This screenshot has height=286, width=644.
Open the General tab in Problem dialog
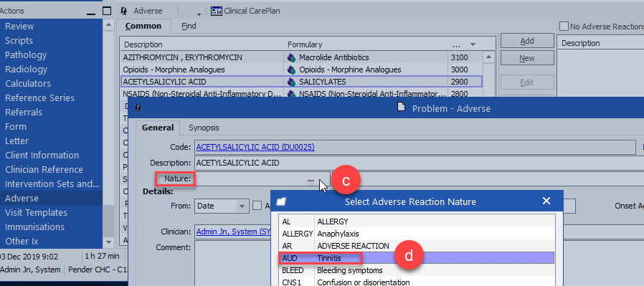coord(158,128)
